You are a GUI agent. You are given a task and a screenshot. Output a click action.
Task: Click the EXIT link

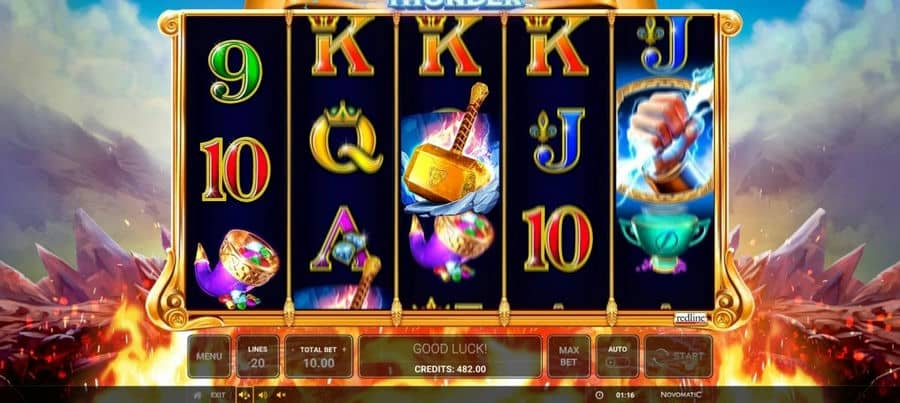[x=218, y=395]
